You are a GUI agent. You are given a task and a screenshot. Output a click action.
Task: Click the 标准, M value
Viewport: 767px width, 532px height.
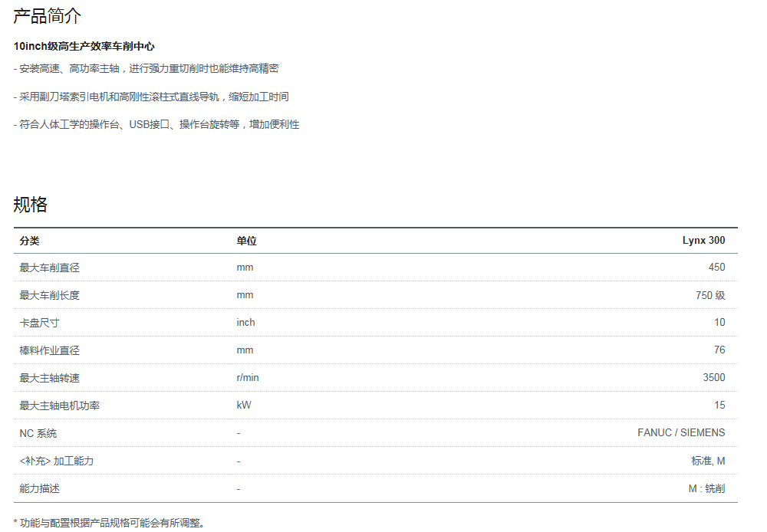pyautogui.click(x=708, y=461)
